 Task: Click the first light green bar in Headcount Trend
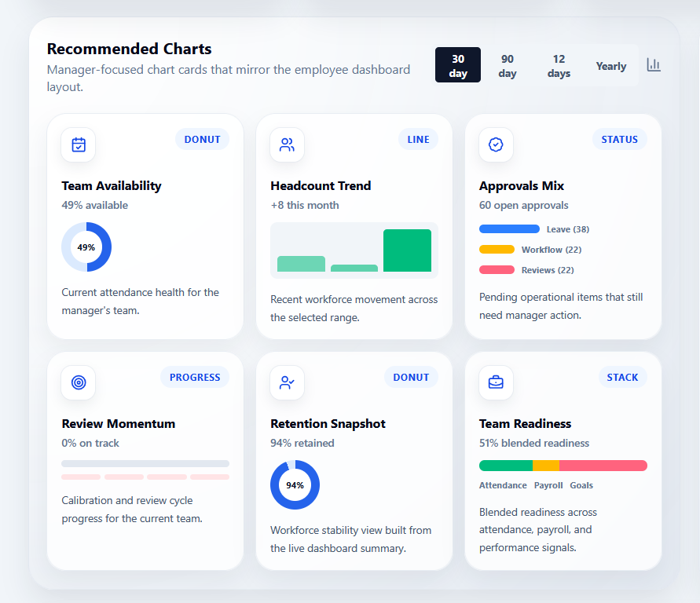coord(302,264)
